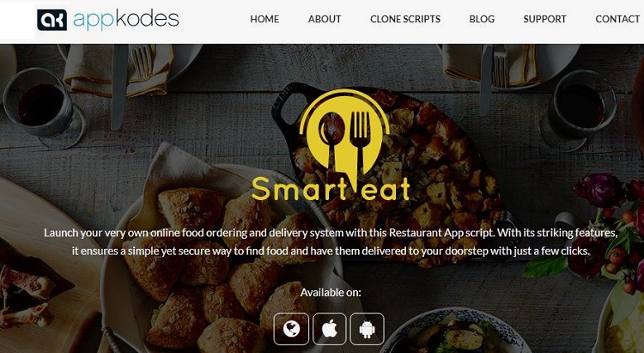Click the appkodes wordmark text

(x=126, y=20)
